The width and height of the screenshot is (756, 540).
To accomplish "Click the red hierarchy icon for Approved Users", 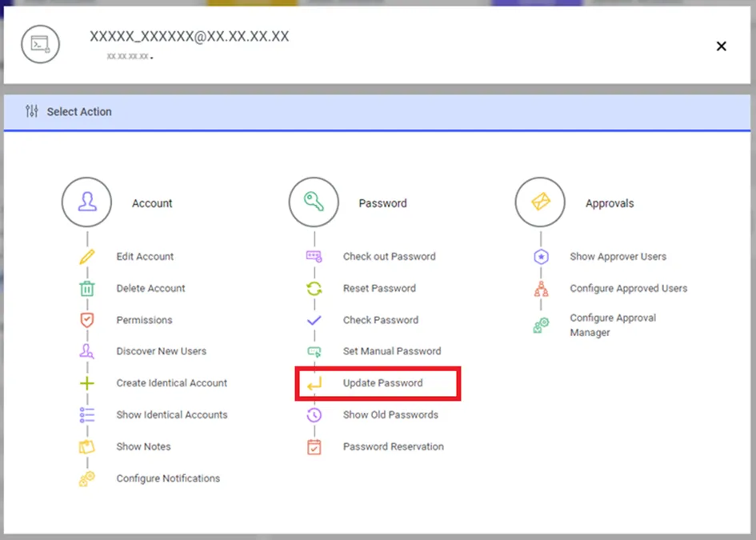I will [x=541, y=288].
